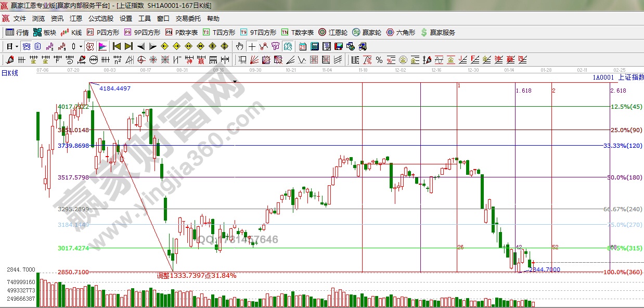Screen dimensions: 644x308
Task: Open the 公式选股 formula stock picker menu
Action: point(100,19)
